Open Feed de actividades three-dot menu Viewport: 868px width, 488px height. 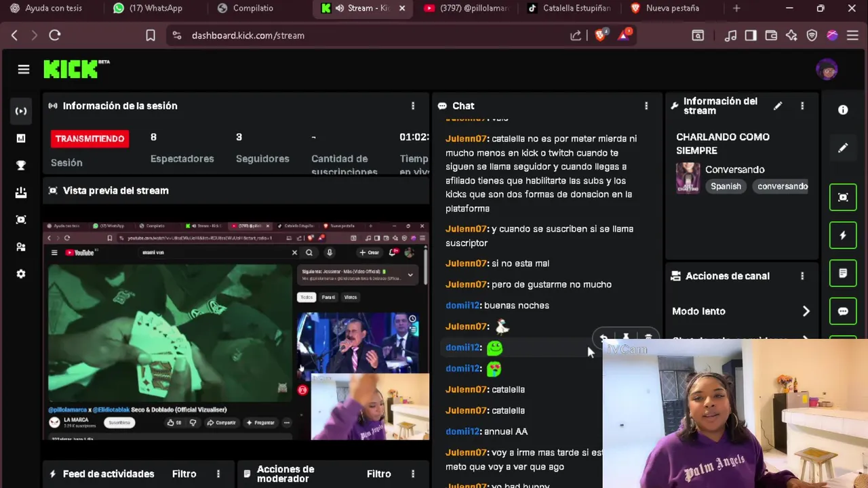point(218,474)
